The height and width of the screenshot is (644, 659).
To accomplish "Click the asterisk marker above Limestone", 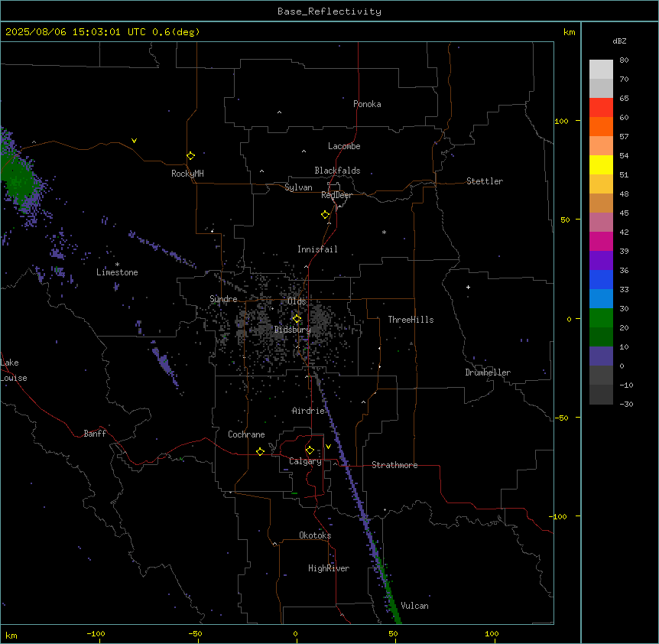I will coord(117,265).
